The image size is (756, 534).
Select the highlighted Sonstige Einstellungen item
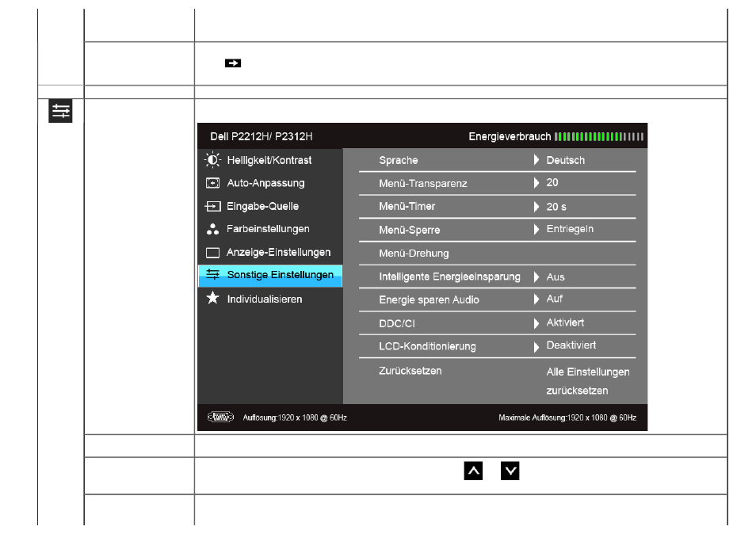pyautogui.click(x=270, y=276)
